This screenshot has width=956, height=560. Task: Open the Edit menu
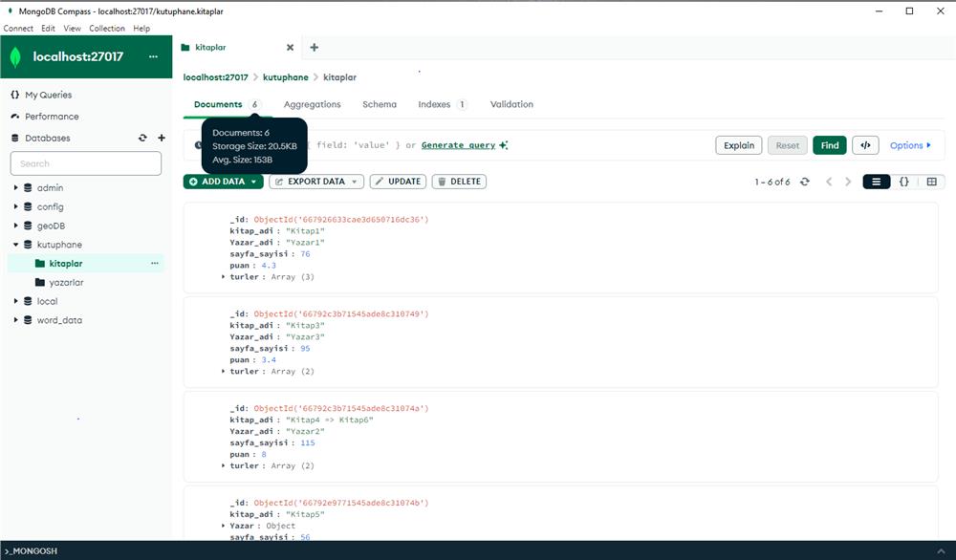point(48,28)
